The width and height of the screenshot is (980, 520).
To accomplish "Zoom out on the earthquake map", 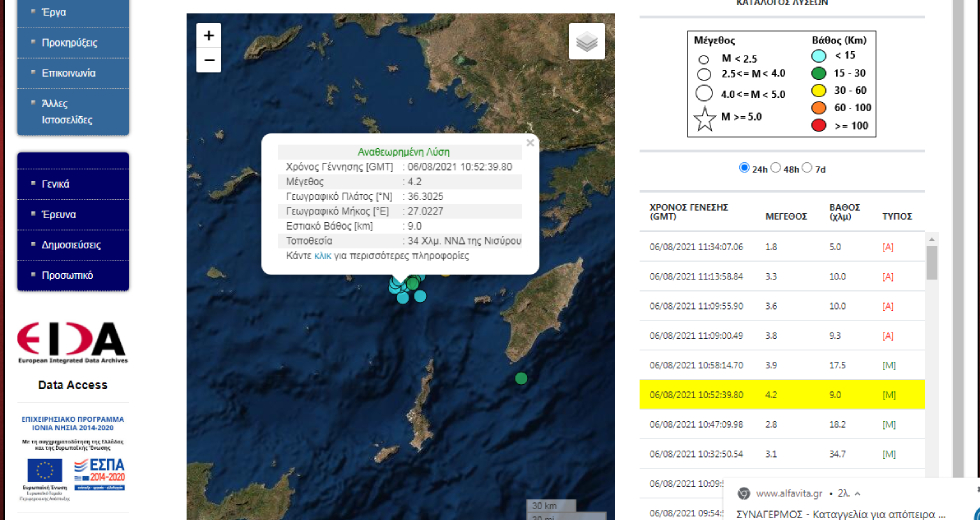I will 209,60.
